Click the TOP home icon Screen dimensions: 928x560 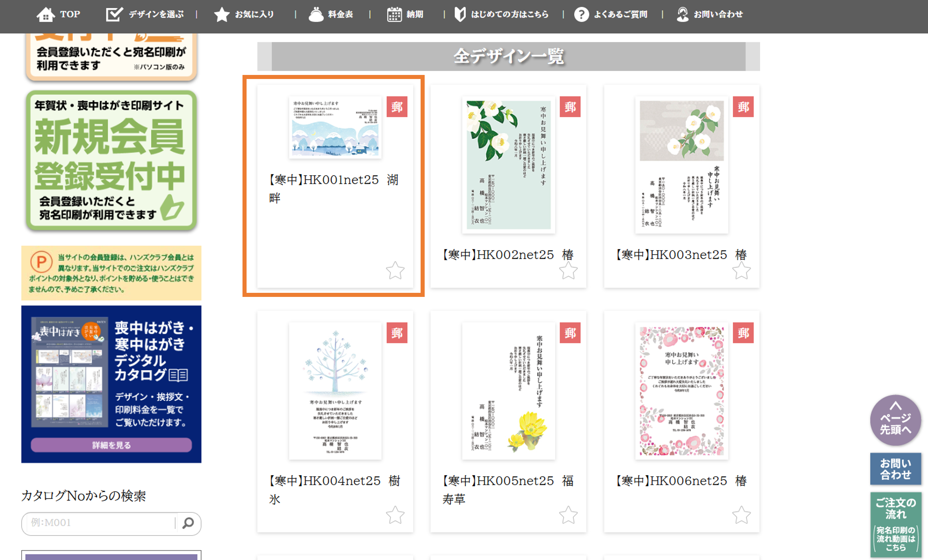pos(46,15)
